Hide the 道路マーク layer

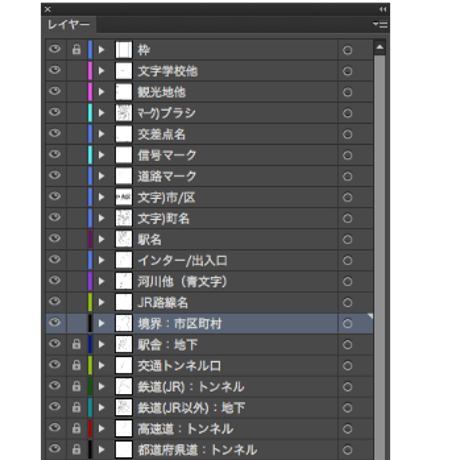55,175
